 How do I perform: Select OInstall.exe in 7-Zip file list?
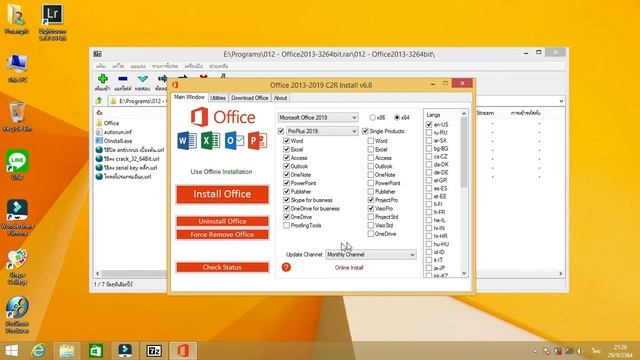click(118, 141)
